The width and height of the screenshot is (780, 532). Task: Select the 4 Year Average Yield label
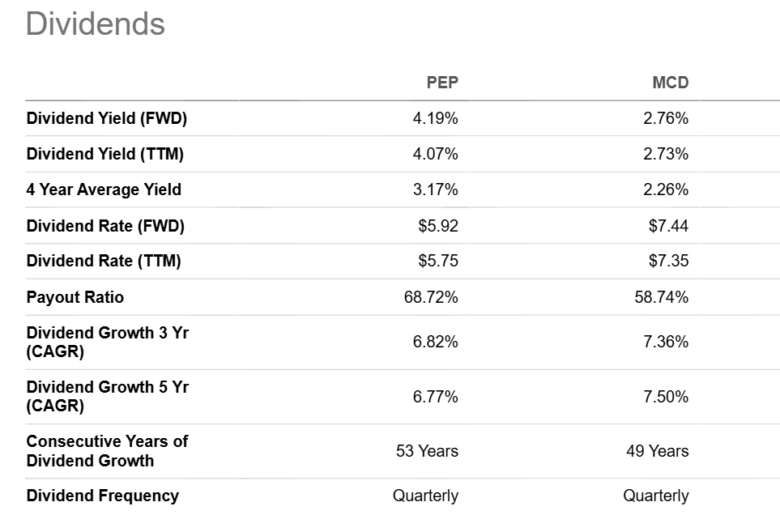(x=104, y=189)
